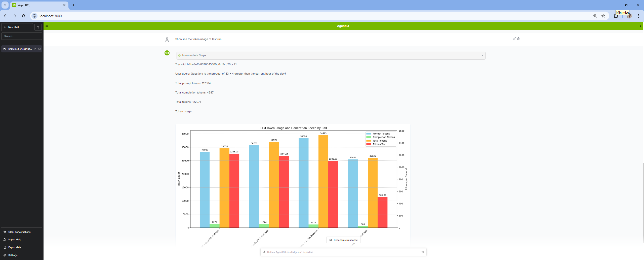Click the new folder icon beside New chat
The image size is (644, 260).
[38, 27]
